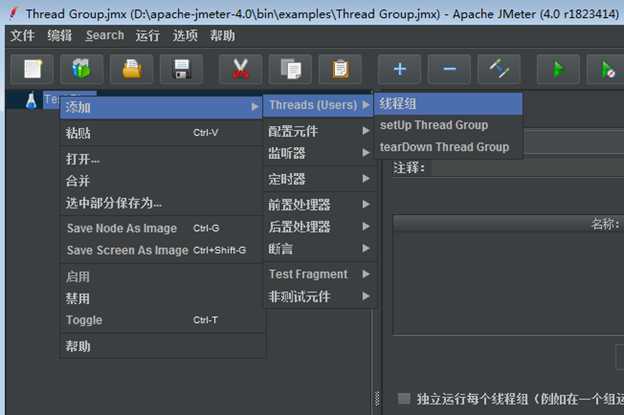624x415 pixels.
Task: Open the Templates toolbar icon
Action: [82, 69]
